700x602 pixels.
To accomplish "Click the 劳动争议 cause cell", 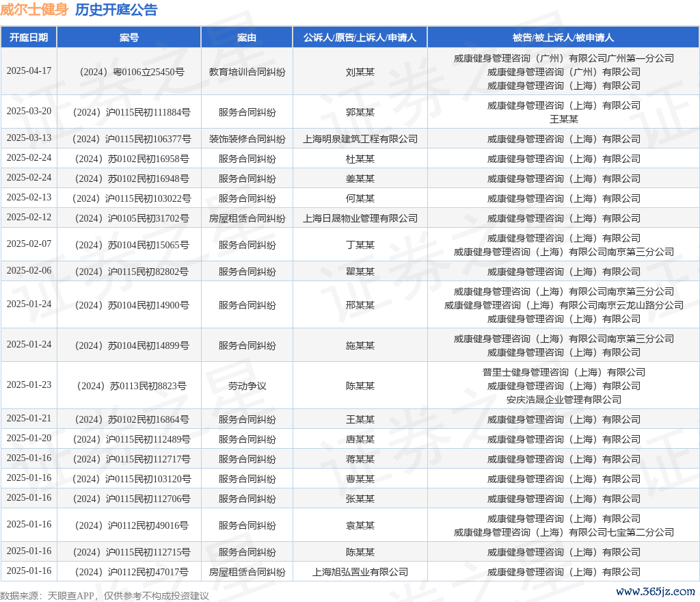I will coord(247,386).
